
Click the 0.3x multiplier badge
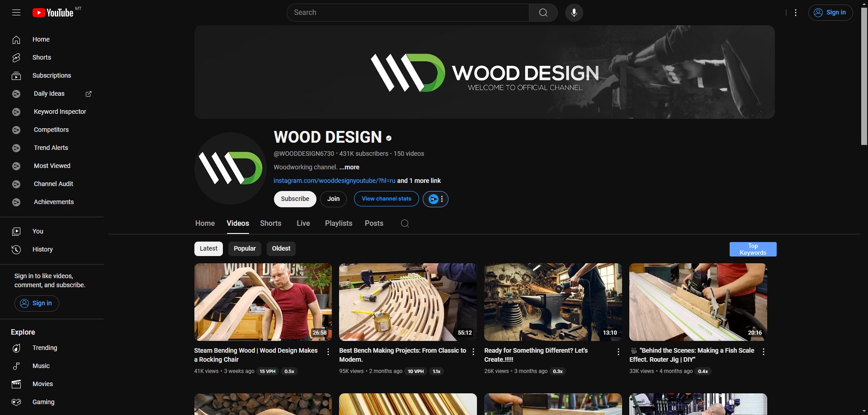[557, 372]
